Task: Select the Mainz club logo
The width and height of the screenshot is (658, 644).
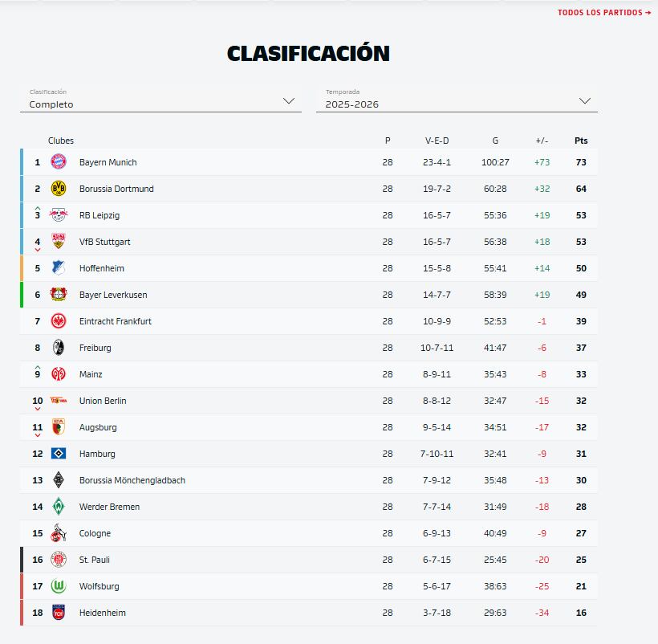Action: click(59, 374)
